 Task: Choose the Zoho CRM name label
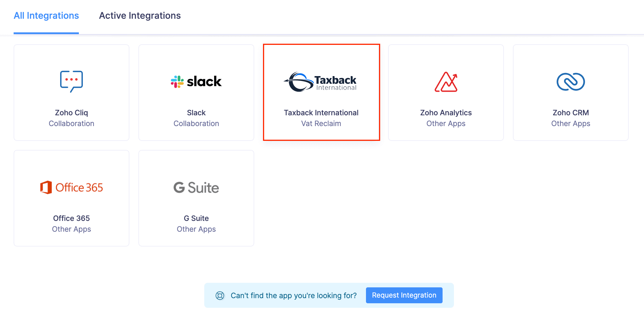571,113
